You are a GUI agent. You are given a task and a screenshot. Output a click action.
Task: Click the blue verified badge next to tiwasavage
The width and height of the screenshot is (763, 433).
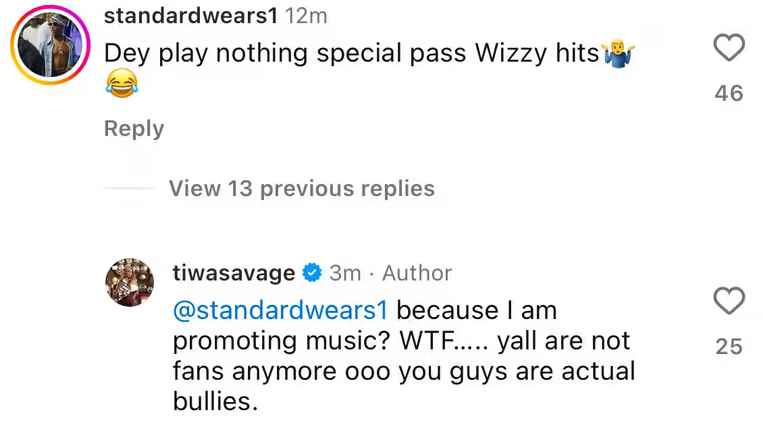(x=312, y=272)
